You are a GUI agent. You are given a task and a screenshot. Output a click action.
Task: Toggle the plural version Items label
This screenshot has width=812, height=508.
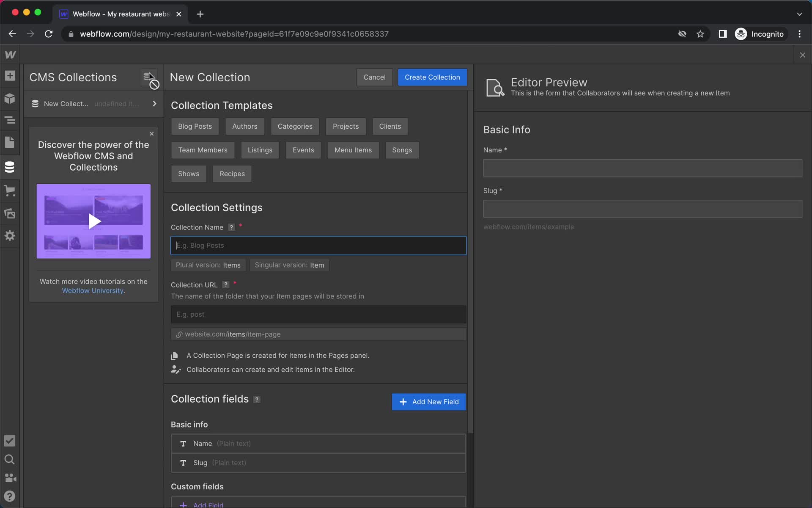(x=208, y=265)
